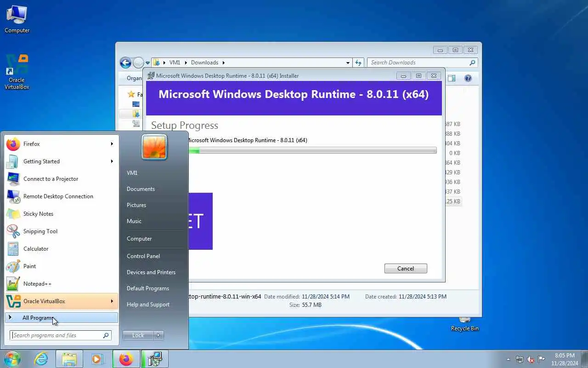Click the Search Downloads field
The width and height of the screenshot is (588, 368).
click(x=423, y=63)
